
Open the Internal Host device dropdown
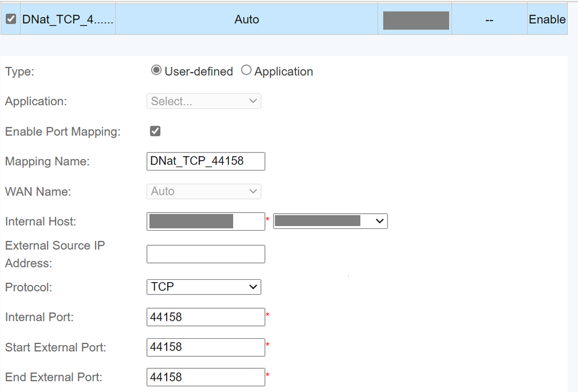click(330, 221)
